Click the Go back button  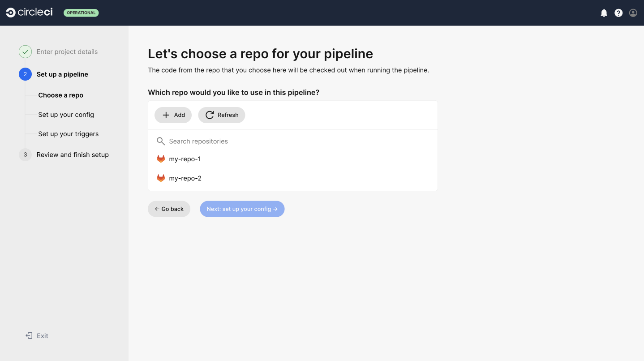pos(169,209)
